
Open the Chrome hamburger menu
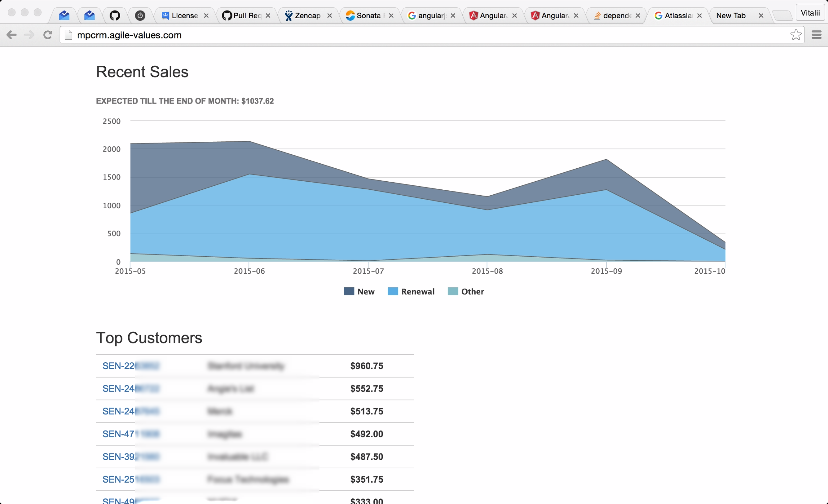click(816, 35)
